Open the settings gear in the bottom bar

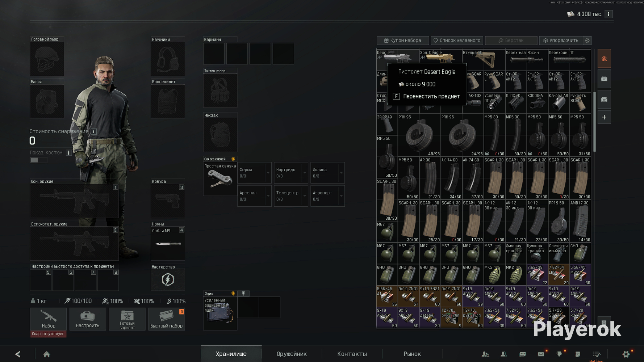(626, 354)
